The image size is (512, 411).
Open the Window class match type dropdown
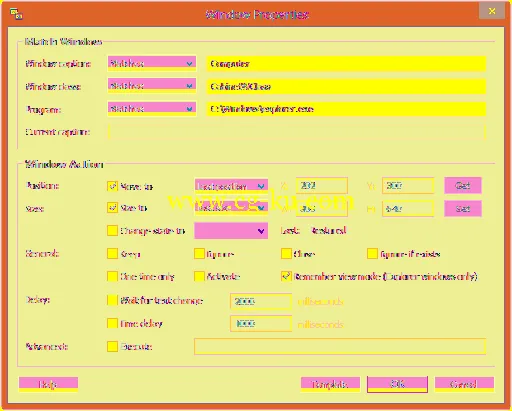152,86
